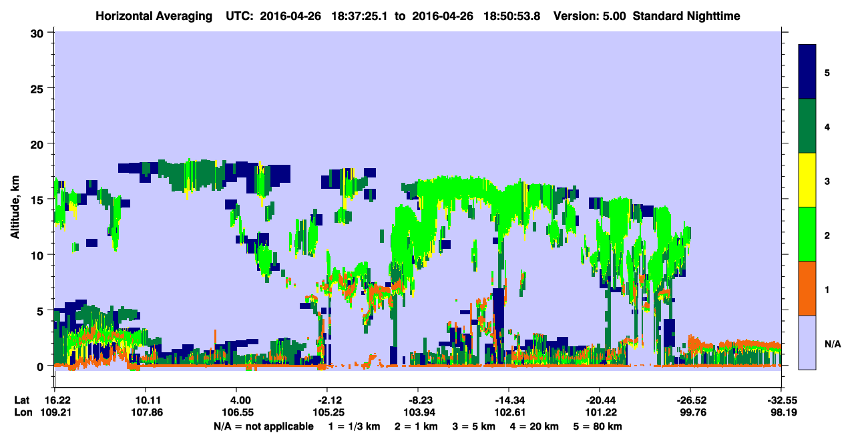868x445 pixels.
Task: Click the colorbar label '4'
Action: (827, 126)
